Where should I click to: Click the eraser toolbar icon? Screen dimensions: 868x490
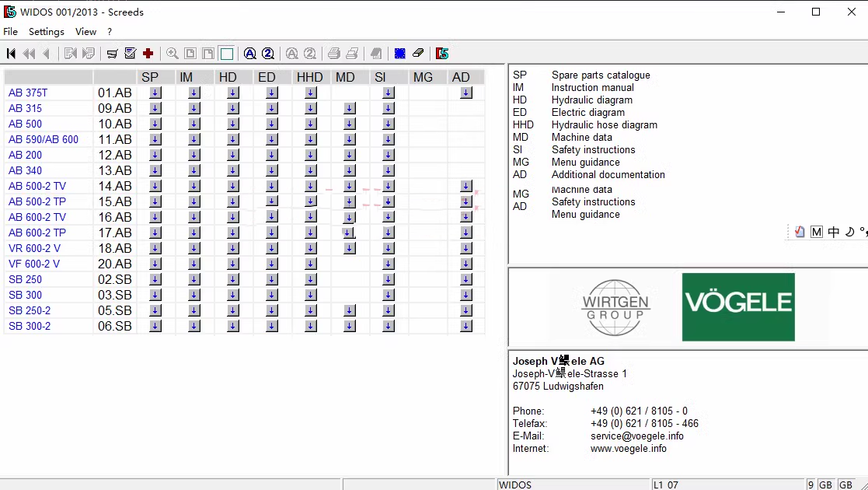click(418, 53)
